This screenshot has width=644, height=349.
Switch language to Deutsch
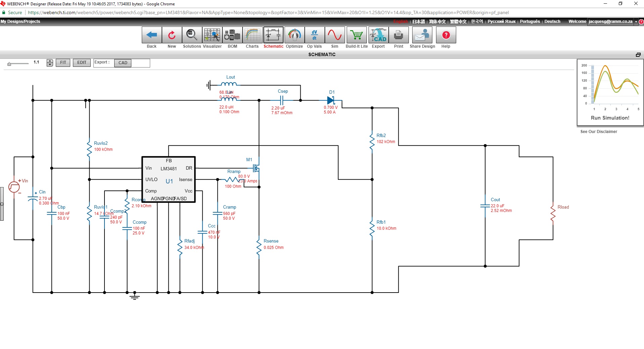tap(552, 21)
